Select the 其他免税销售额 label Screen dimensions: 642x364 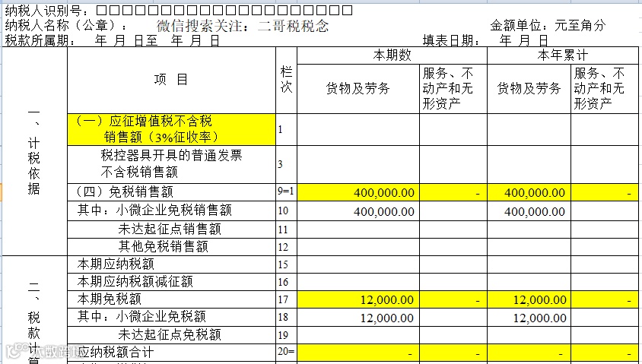172,247
